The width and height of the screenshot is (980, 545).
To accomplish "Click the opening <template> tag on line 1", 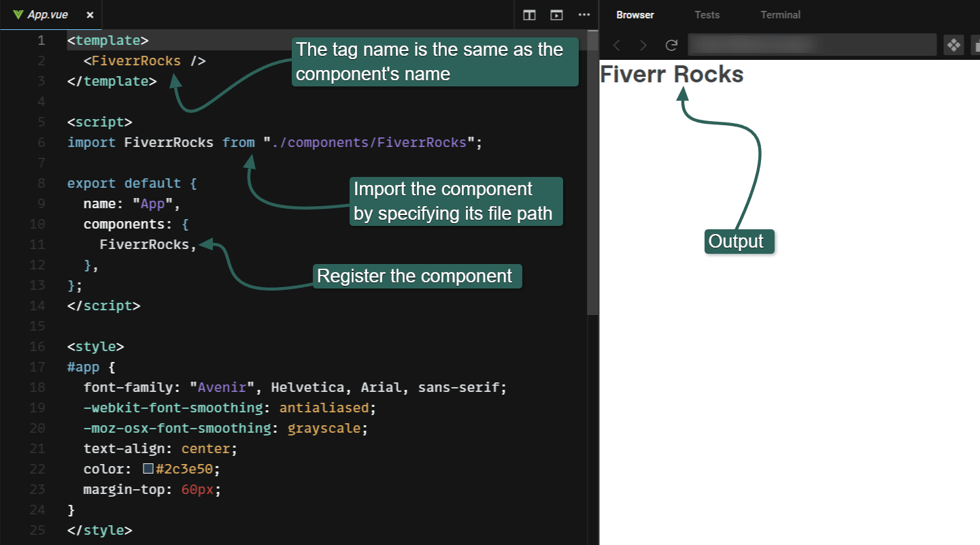I will pyautogui.click(x=108, y=41).
